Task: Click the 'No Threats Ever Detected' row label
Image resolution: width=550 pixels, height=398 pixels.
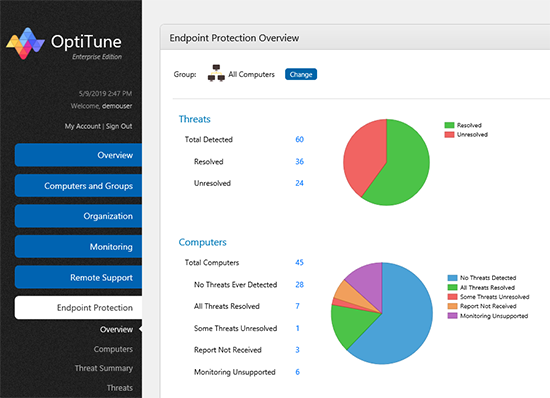Action: click(x=235, y=285)
